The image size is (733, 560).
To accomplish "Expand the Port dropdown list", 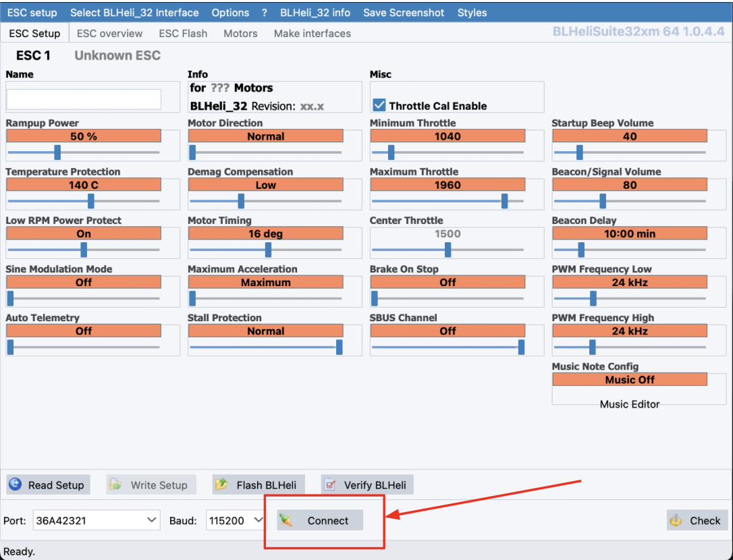I will [152, 520].
